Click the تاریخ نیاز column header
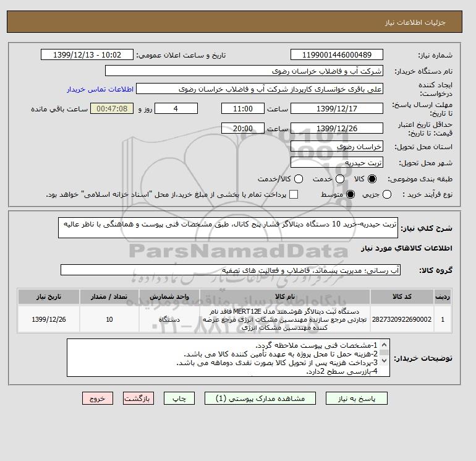The image size is (476, 461). click(x=49, y=296)
